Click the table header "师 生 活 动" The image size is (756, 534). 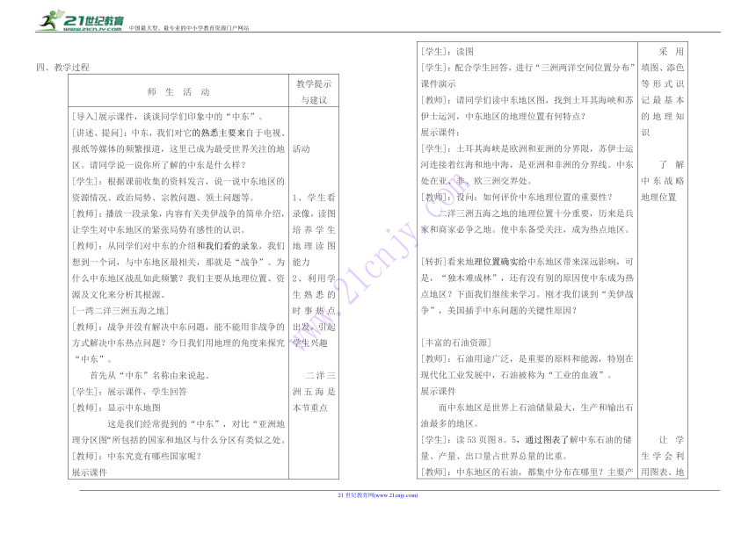coord(178,92)
